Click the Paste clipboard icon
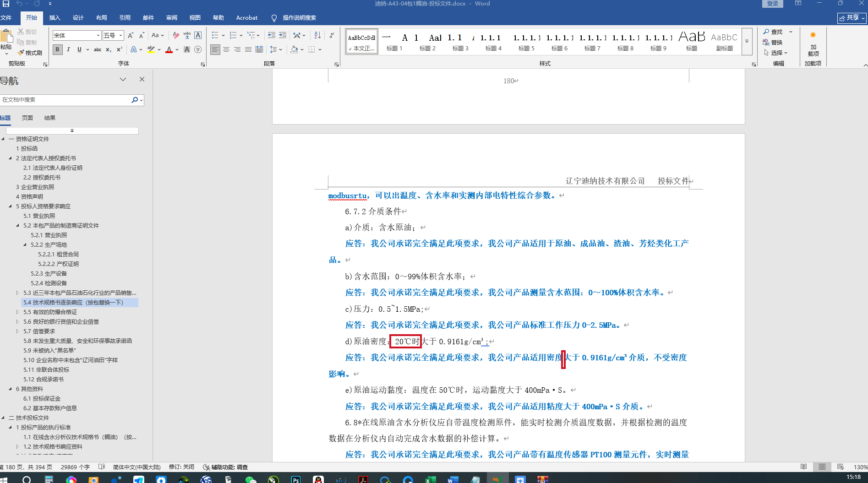Image resolution: width=868 pixels, height=483 pixels. [6, 36]
